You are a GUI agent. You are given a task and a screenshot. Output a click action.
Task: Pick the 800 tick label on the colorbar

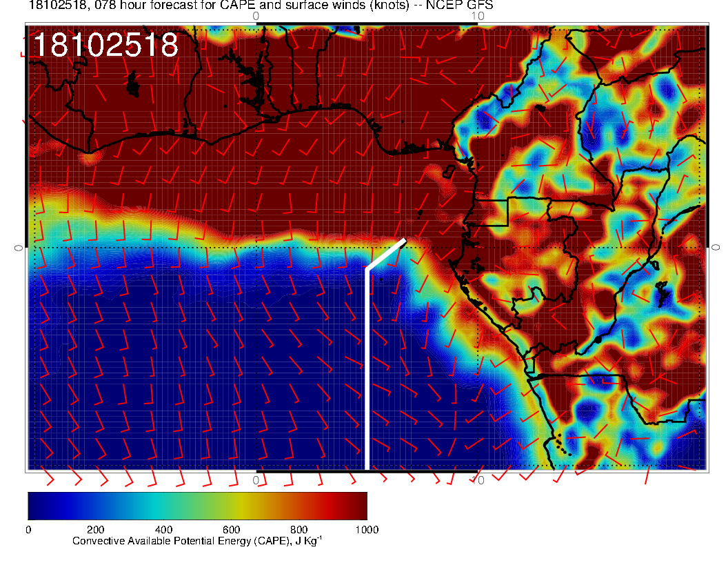pyautogui.click(x=299, y=530)
